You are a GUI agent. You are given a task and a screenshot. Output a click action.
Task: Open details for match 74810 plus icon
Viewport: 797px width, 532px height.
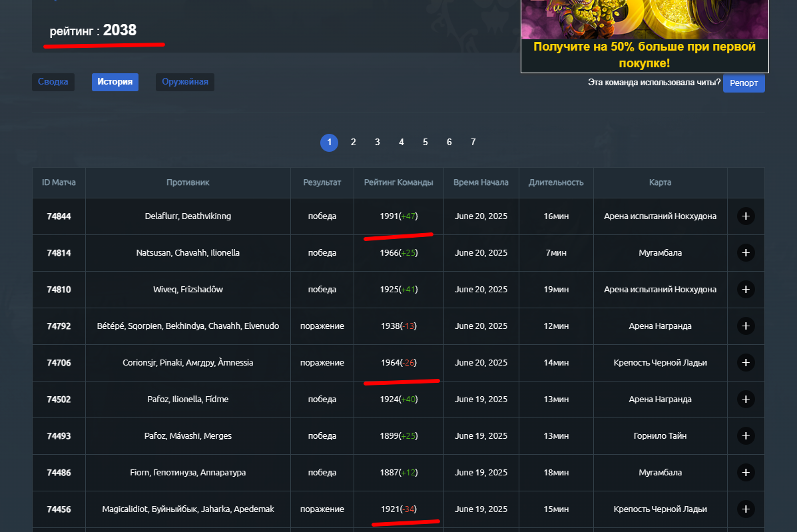[x=746, y=289]
